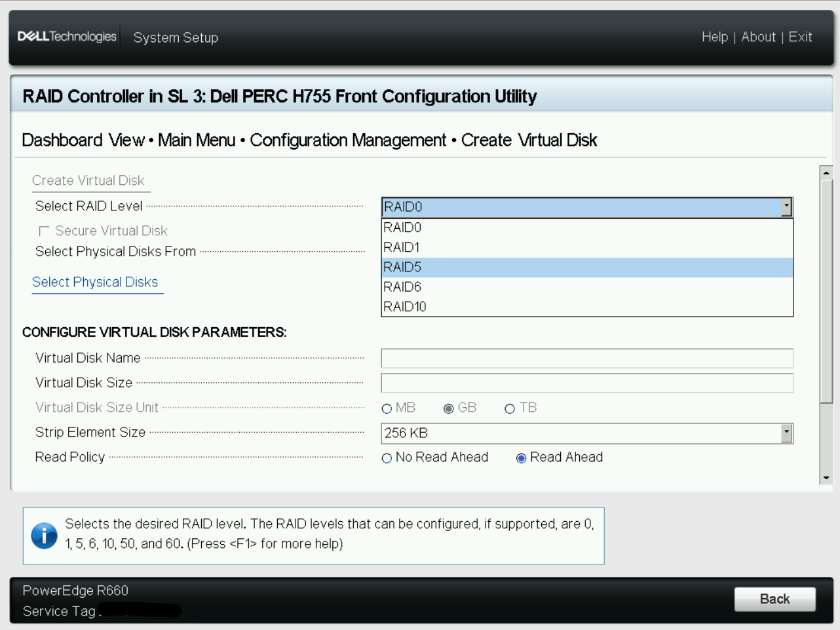Open the Select Physical Disks link
Viewport: 840px width, 630px height.
click(95, 282)
